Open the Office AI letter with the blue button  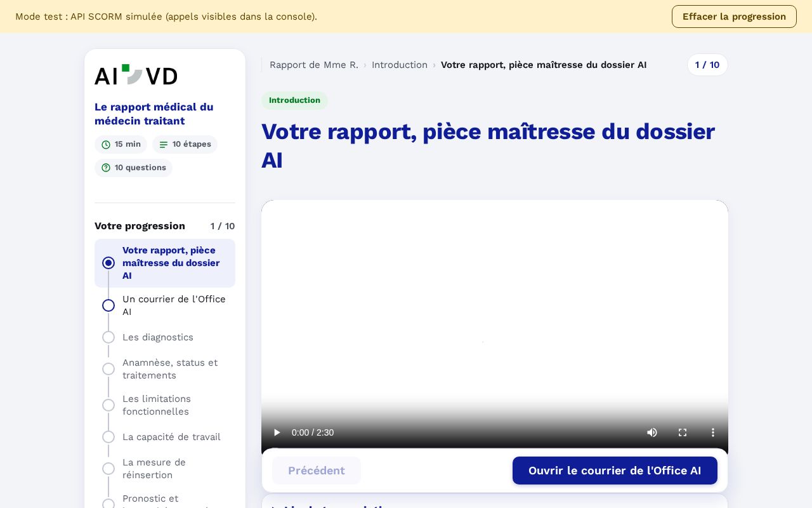[x=615, y=471]
